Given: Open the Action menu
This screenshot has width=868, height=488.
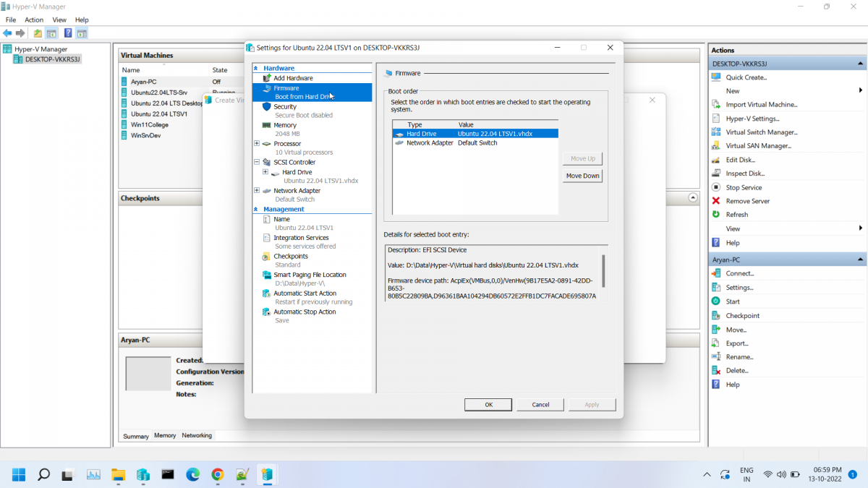Looking at the screenshot, I should (x=34, y=20).
